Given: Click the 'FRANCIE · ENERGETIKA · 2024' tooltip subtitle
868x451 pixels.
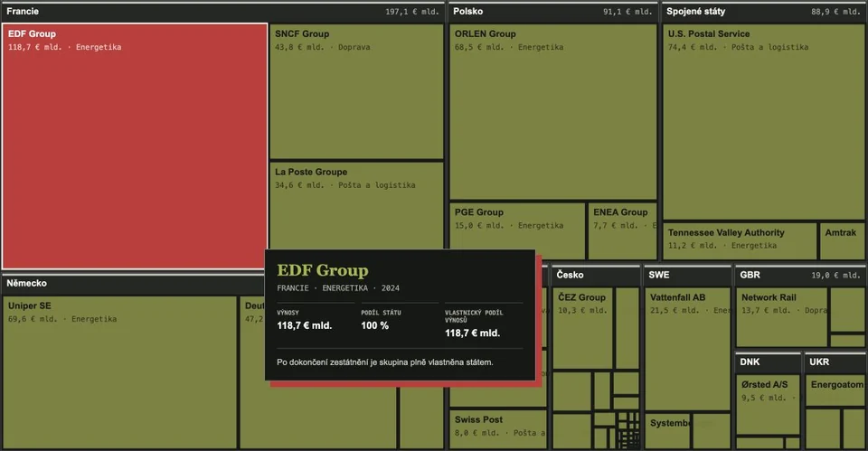Looking at the screenshot, I should [x=337, y=287].
